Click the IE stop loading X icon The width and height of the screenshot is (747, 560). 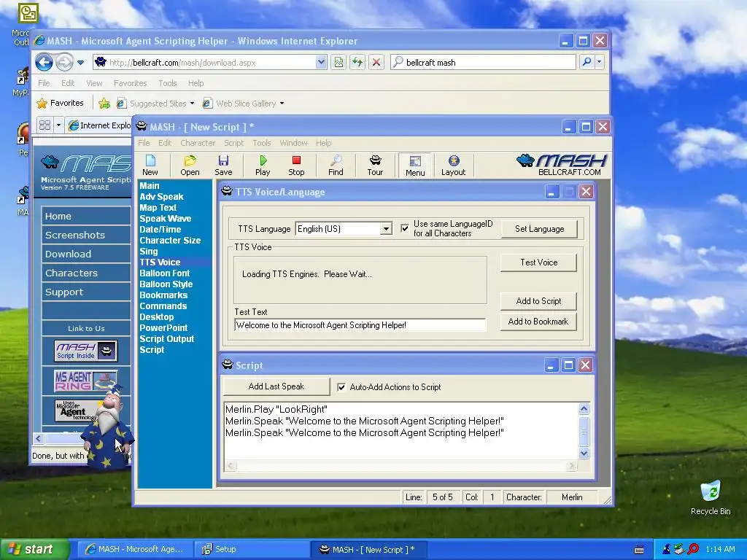coord(376,63)
